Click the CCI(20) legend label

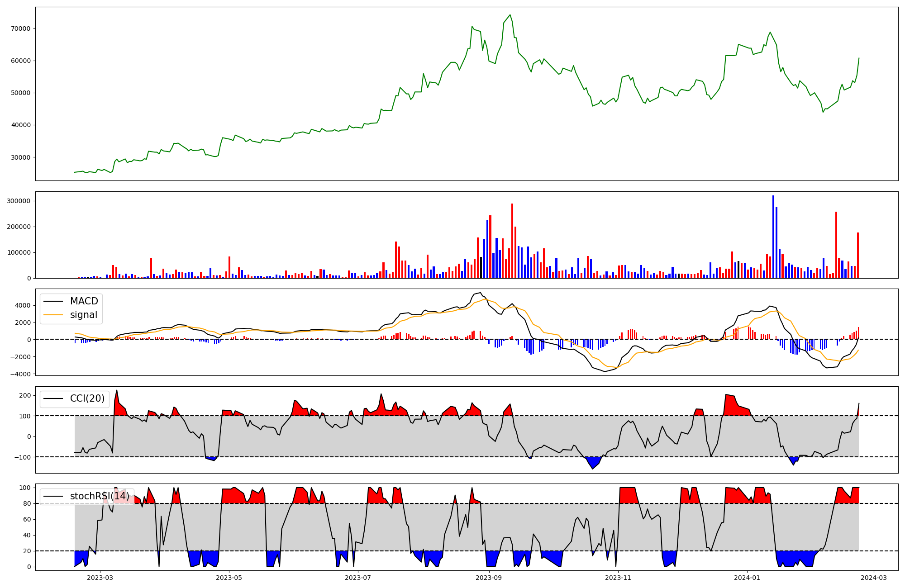tap(87, 398)
